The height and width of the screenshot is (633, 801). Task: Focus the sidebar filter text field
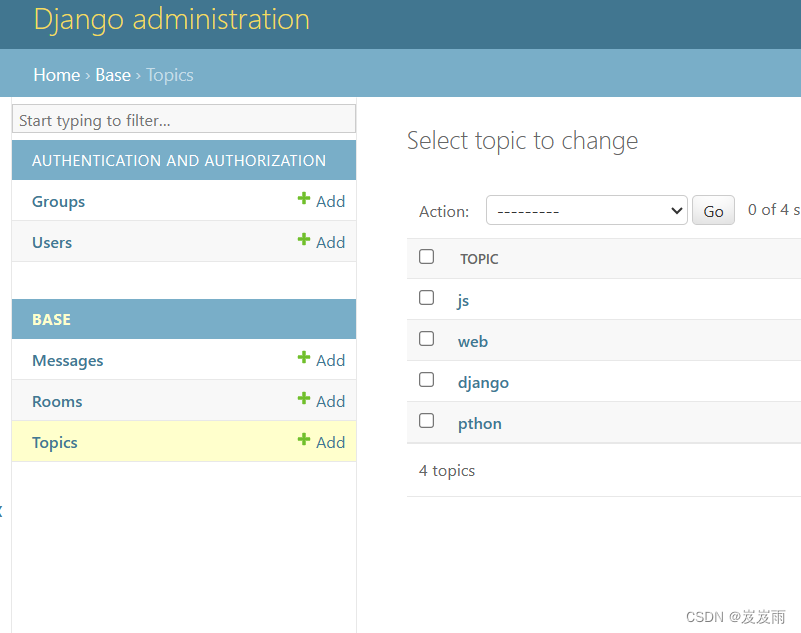(x=184, y=120)
